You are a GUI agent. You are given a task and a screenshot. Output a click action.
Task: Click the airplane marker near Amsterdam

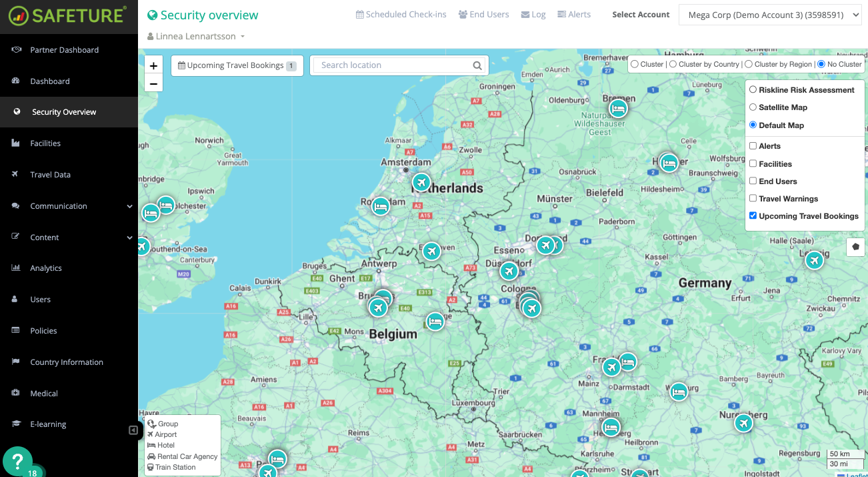point(421,181)
